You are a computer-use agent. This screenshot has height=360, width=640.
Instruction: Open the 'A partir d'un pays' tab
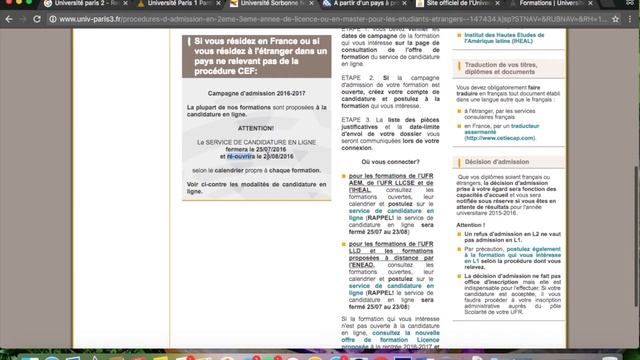(x=365, y=3)
